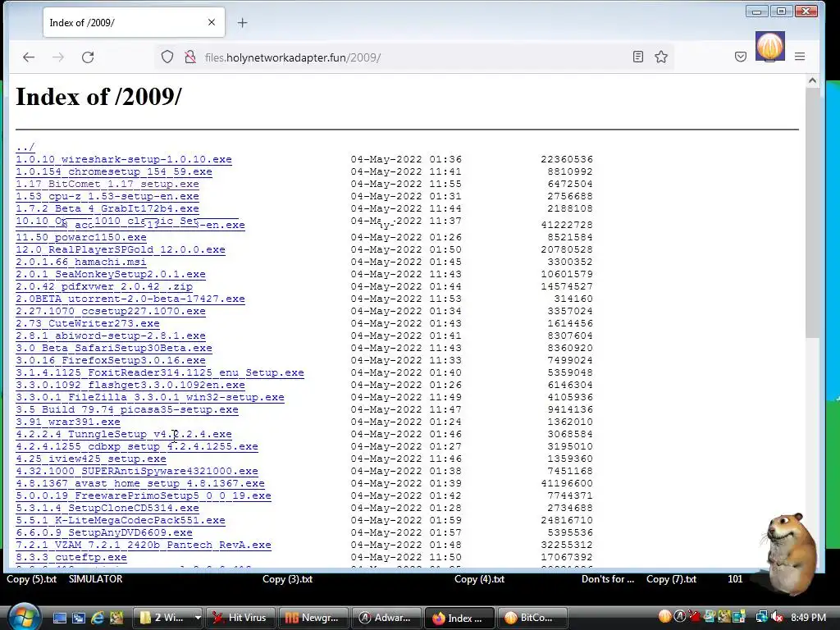Open the Firefox hamburger menu
The height and width of the screenshot is (630, 840).
point(800,57)
